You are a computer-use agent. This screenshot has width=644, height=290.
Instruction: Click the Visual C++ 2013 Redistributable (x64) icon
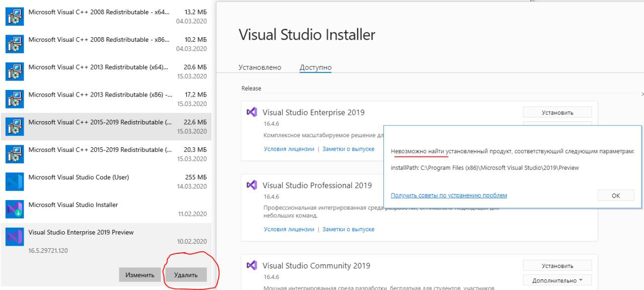tap(14, 72)
